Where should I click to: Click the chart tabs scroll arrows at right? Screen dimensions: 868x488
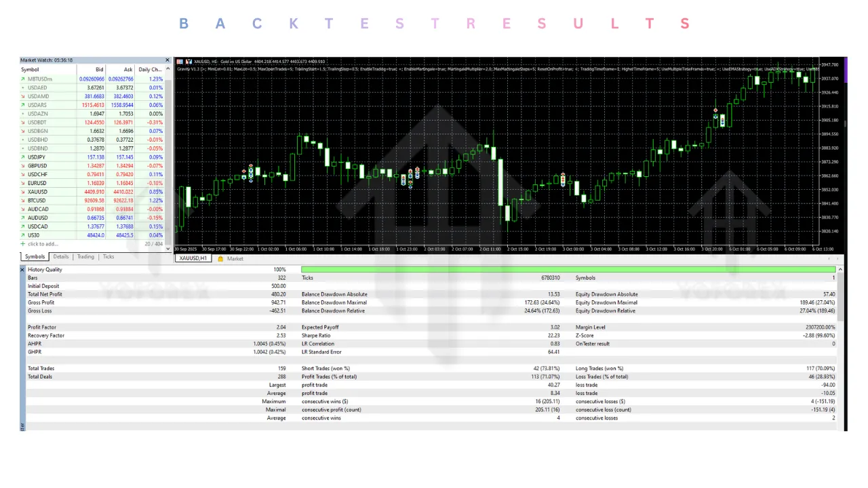(x=831, y=259)
